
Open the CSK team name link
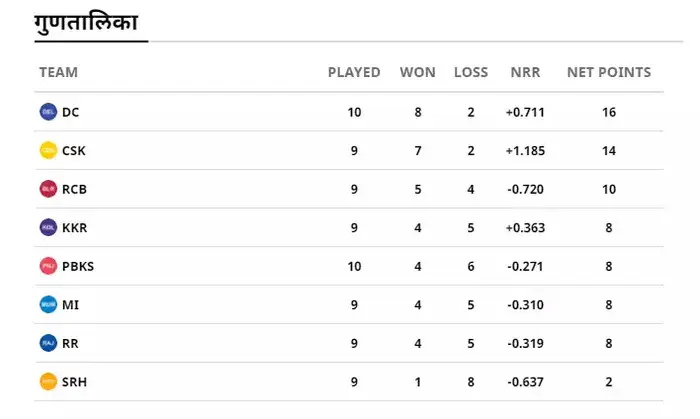[x=75, y=150]
